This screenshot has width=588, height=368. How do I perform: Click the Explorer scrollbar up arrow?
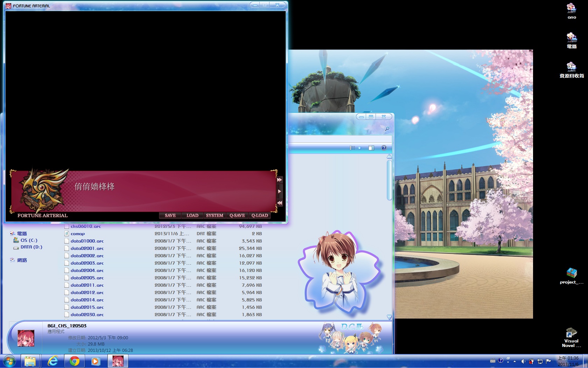tap(389, 156)
